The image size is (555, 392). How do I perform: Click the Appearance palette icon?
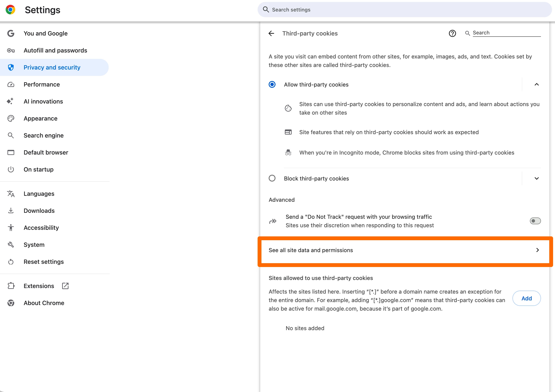click(x=11, y=118)
